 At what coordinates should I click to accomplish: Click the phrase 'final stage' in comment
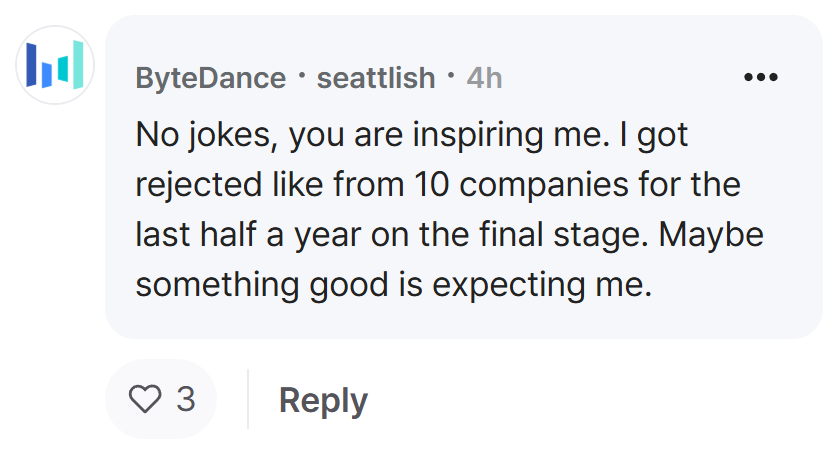[x=563, y=235]
